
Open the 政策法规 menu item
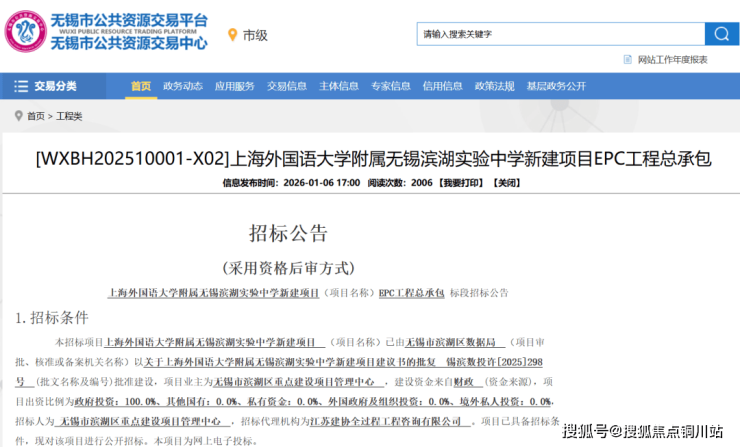click(x=494, y=86)
